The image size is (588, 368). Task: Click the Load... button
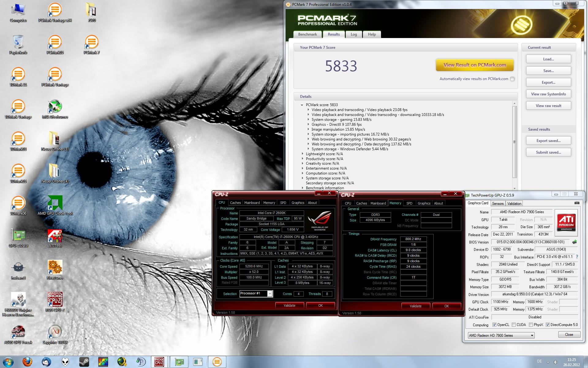click(548, 59)
